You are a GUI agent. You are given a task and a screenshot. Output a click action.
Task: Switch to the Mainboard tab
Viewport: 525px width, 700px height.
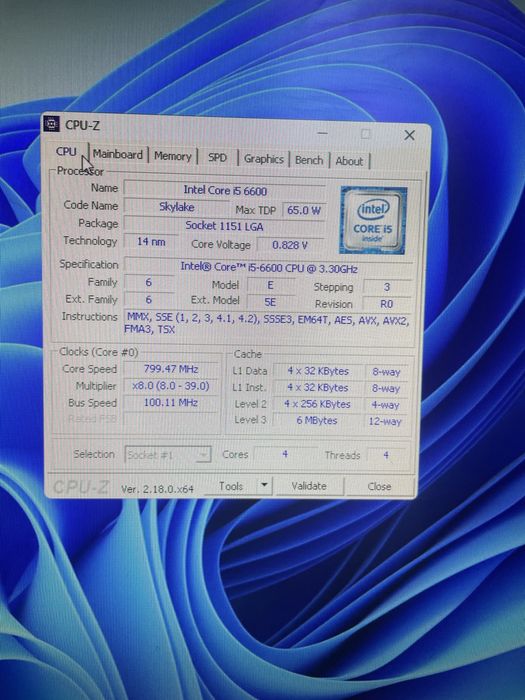[x=118, y=154]
